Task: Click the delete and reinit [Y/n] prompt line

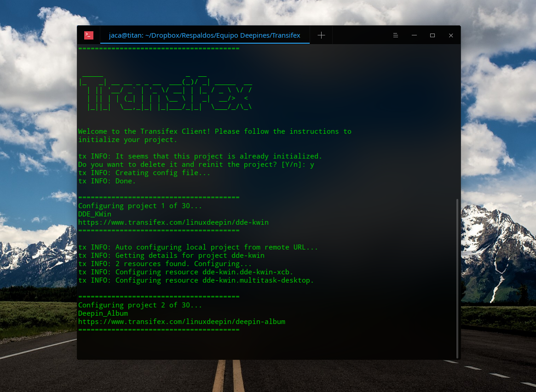Action: click(196, 165)
